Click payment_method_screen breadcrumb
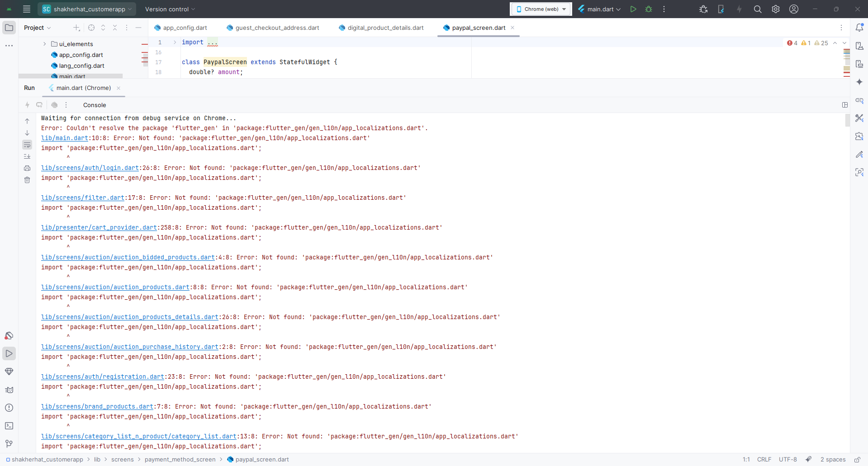 pos(180,459)
